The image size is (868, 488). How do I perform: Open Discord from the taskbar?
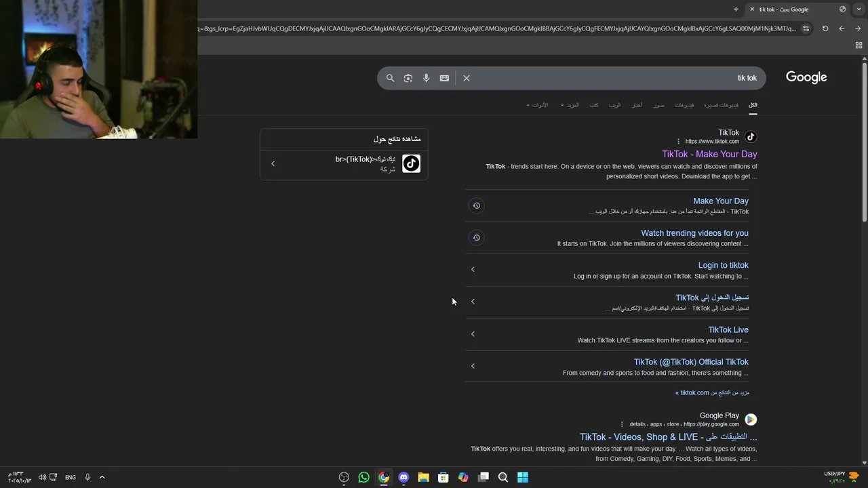[403, 477]
